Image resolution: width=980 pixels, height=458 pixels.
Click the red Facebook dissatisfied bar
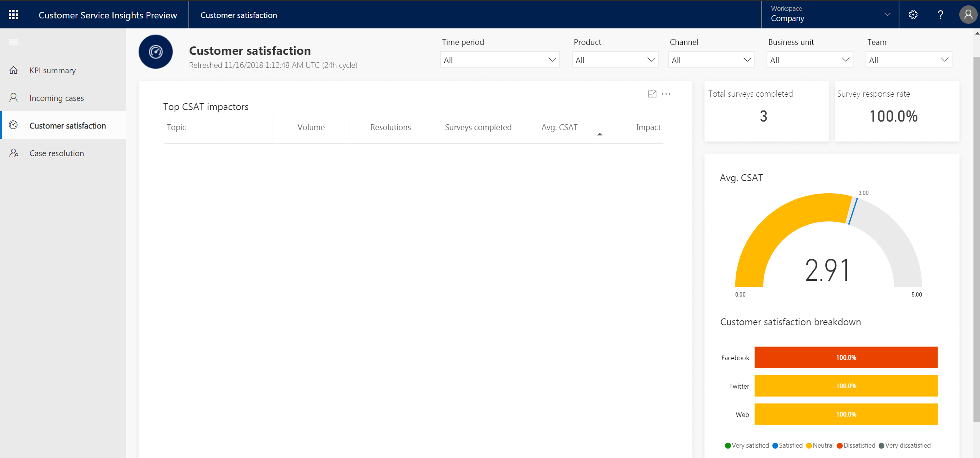pos(846,358)
